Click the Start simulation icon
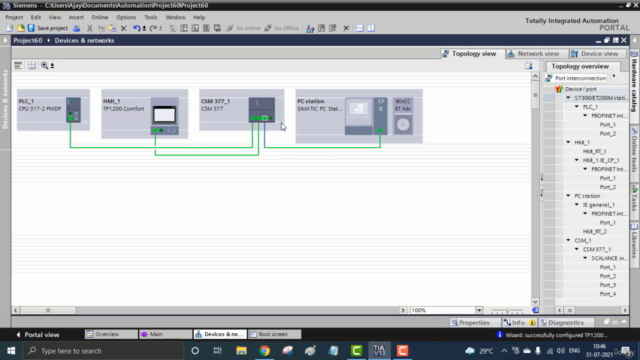This screenshot has width=640, height=360. coord(206,28)
